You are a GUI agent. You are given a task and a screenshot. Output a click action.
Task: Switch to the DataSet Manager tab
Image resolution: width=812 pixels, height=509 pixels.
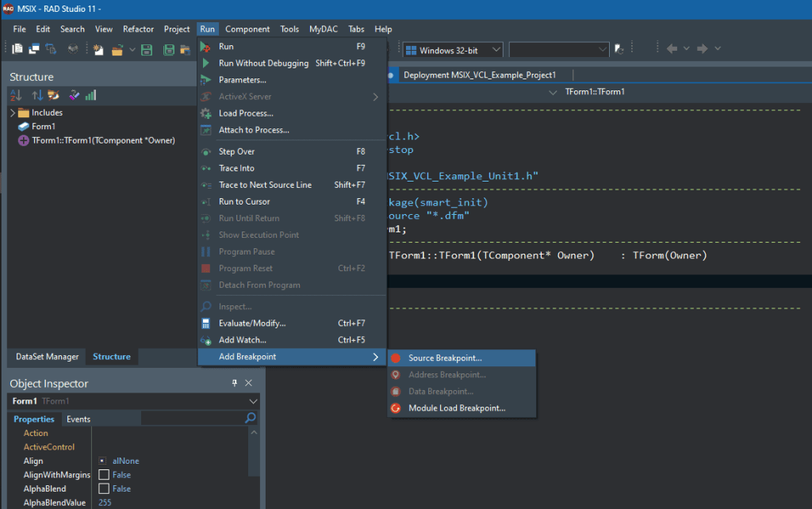pos(47,357)
